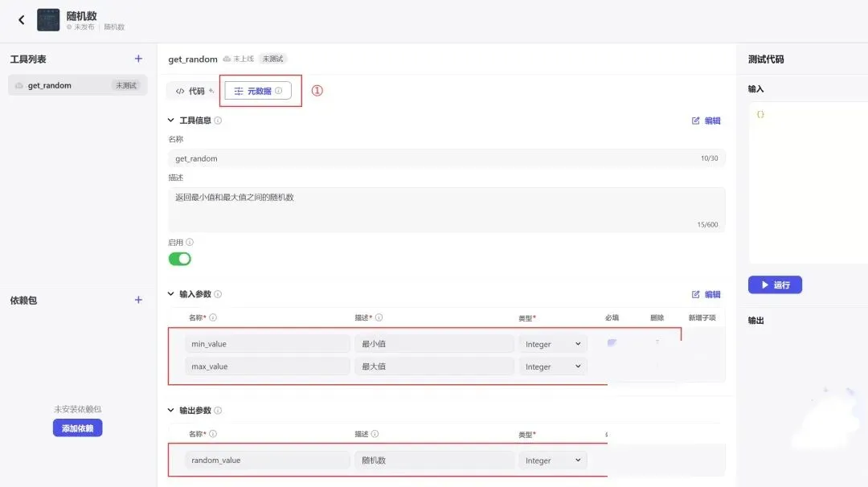Click the 运行 button to run the test
868x487 pixels.
[x=775, y=284]
